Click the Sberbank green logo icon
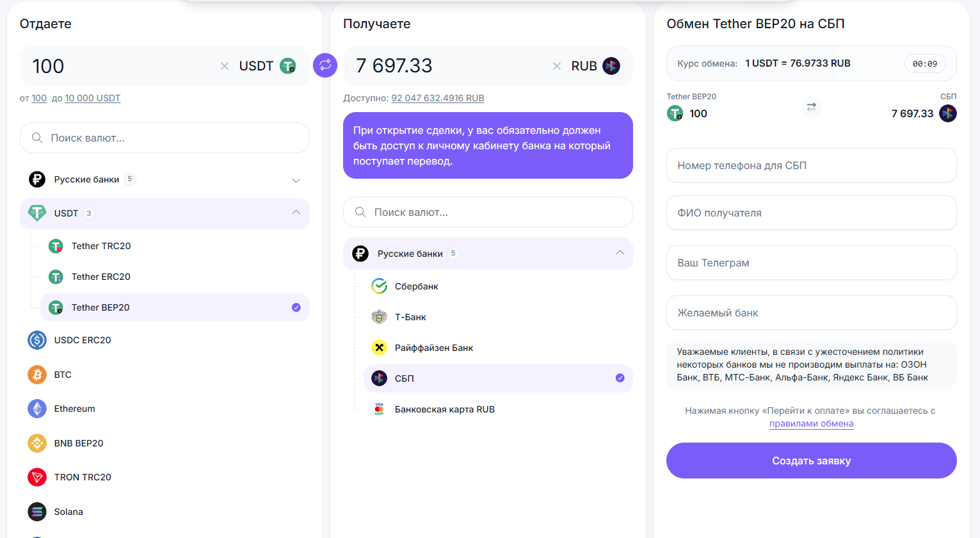This screenshot has height=538, width=980. tap(380, 286)
